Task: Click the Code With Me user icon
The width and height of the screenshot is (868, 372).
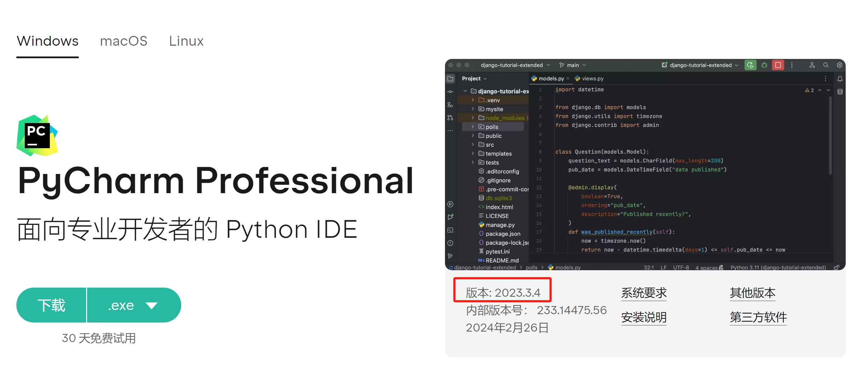Action: pos(812,65)
